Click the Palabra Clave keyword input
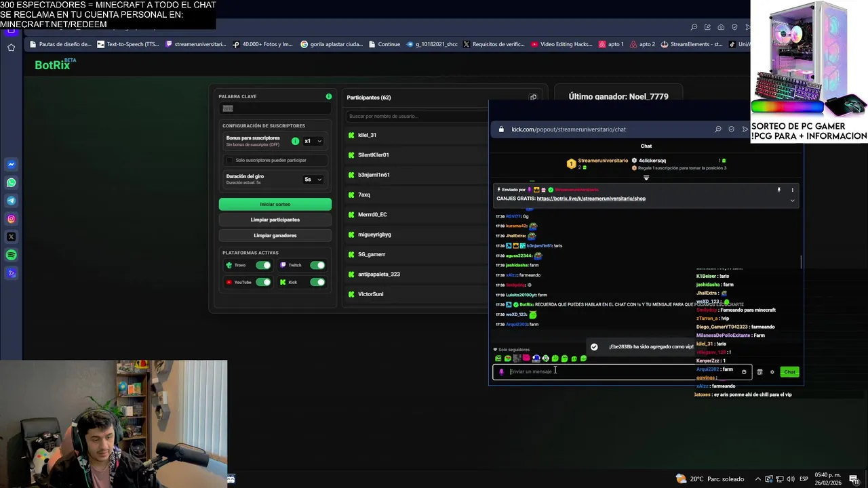 (x=275, y=108)
